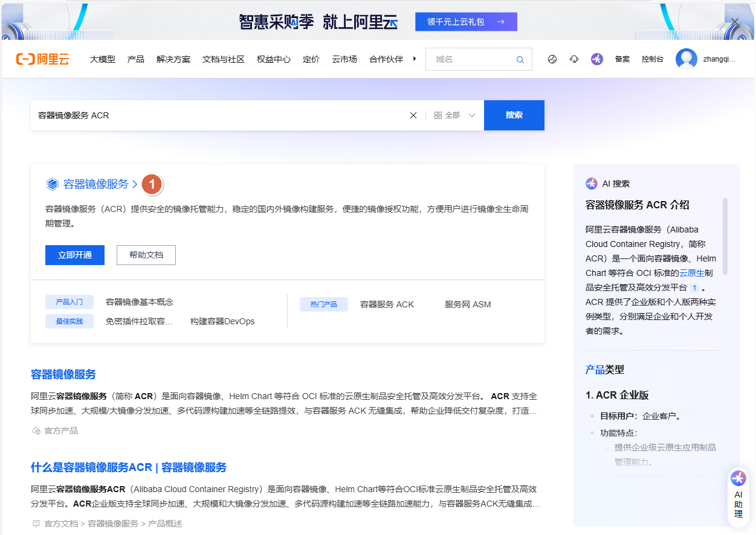Click the user avatar next to zhangqi
This screenshot has height=535, width=756.
[687, 59]
